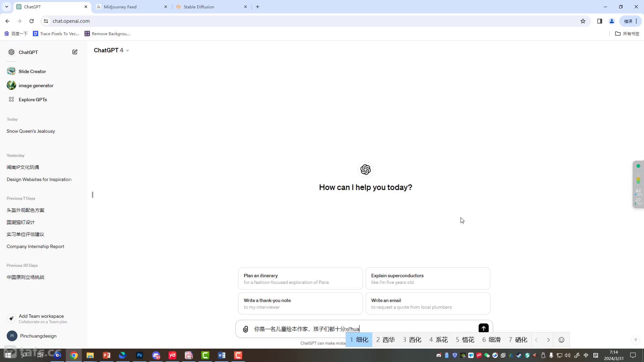The image size is (644, 362).
Task: Collapse the sidebar with the handle
Action: pyautogui.click(x=92, y=195)
